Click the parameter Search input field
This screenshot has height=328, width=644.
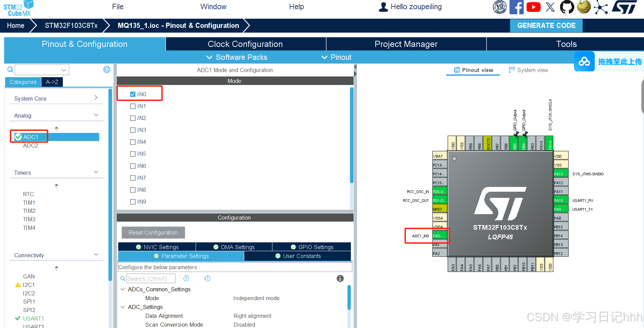tap(151, 279)
